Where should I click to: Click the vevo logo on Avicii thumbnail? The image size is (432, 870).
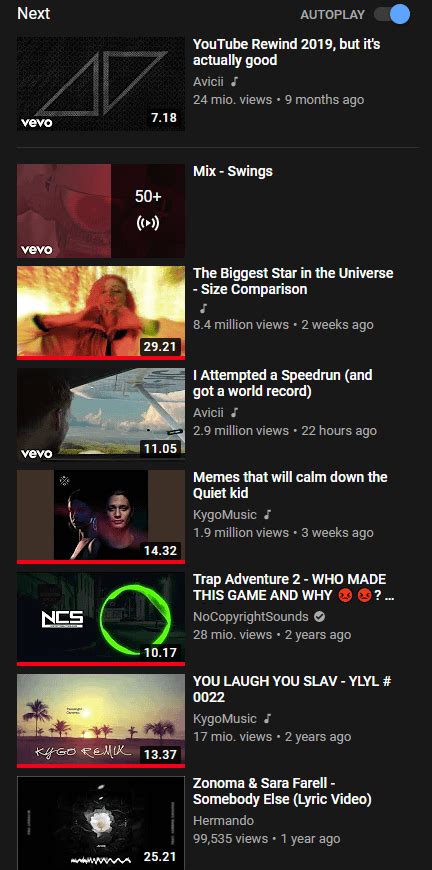37,122
